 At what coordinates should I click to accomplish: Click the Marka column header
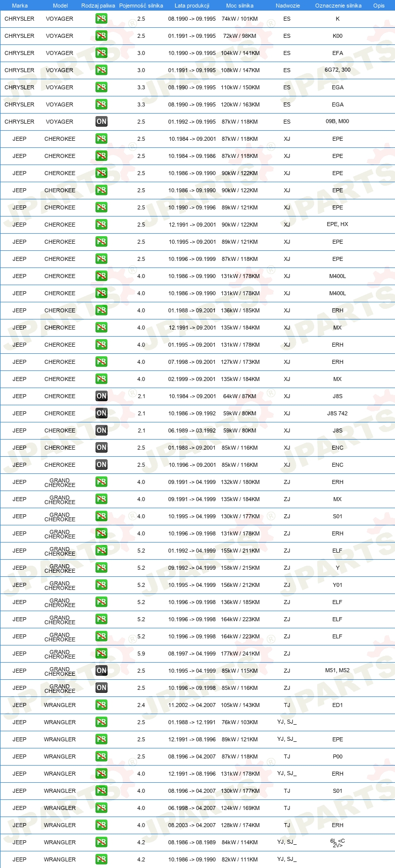coord(20,6)
